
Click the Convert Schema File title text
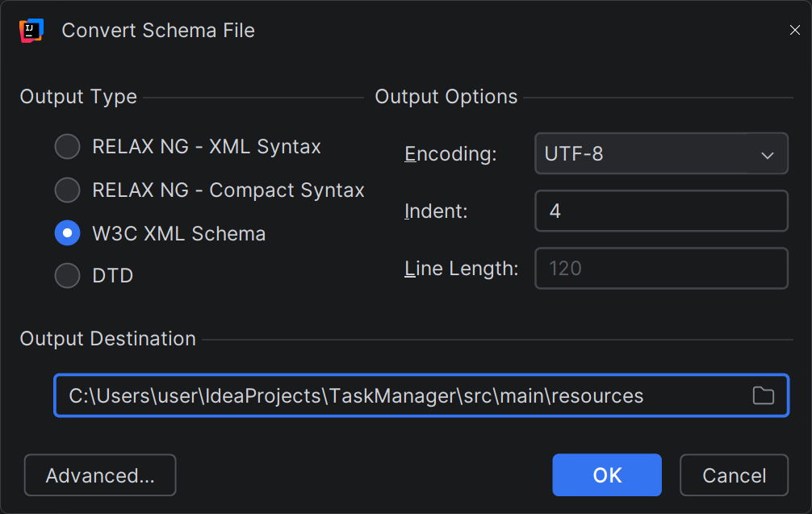point(158,31)
